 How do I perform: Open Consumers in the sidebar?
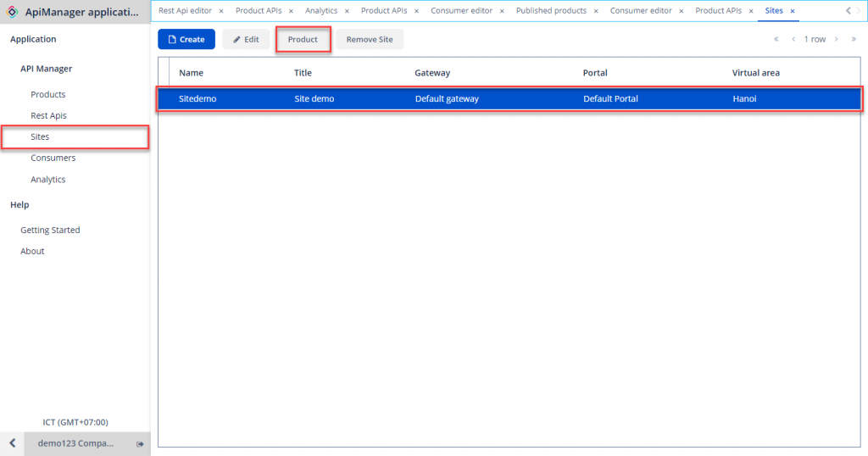tap(53, 158)
